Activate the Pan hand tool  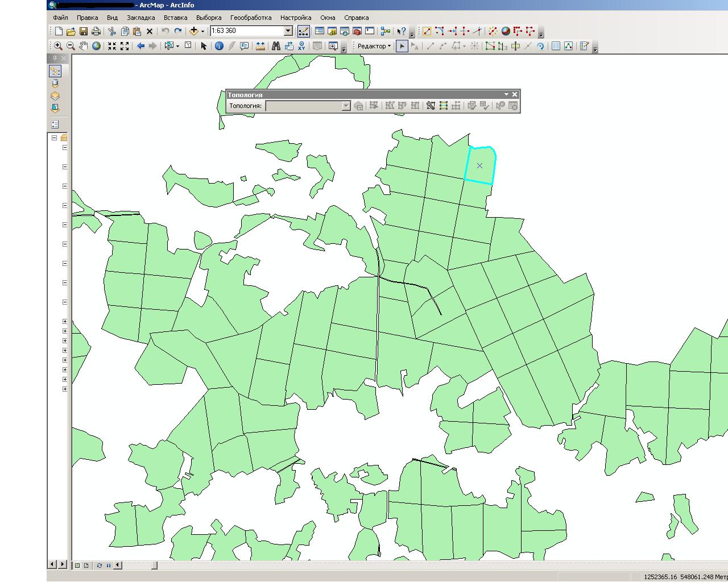pos(84,46)
